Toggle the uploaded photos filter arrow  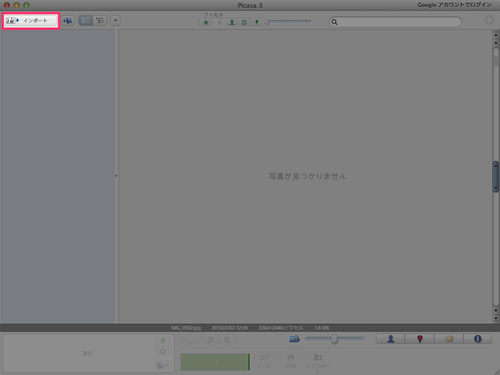point(219,22)
